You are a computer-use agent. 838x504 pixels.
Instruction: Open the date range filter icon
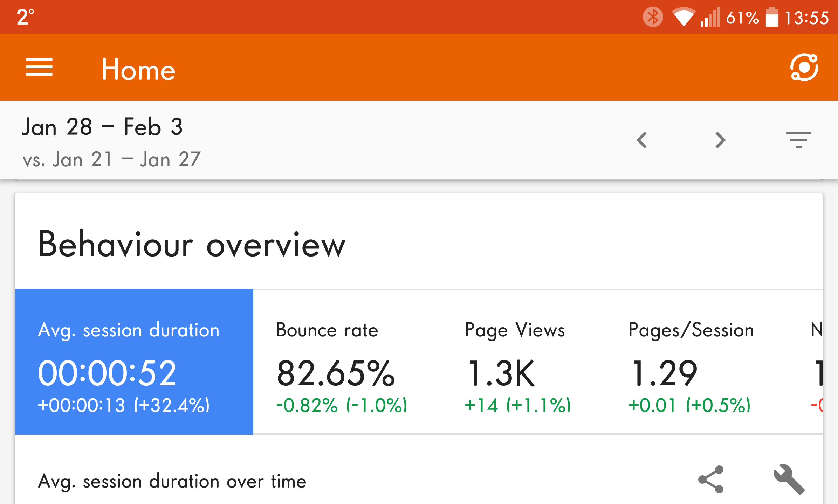coord(799,139)
